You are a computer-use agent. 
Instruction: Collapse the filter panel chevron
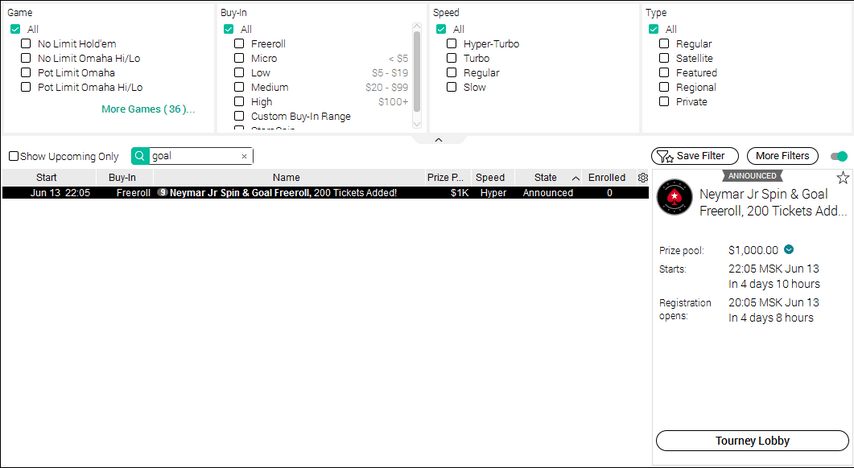pos(438,140)
